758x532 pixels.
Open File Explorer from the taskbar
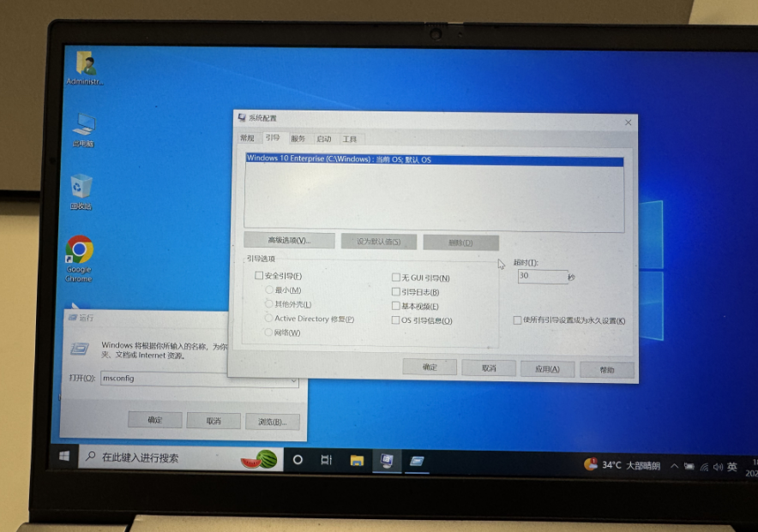click(357, 461)
